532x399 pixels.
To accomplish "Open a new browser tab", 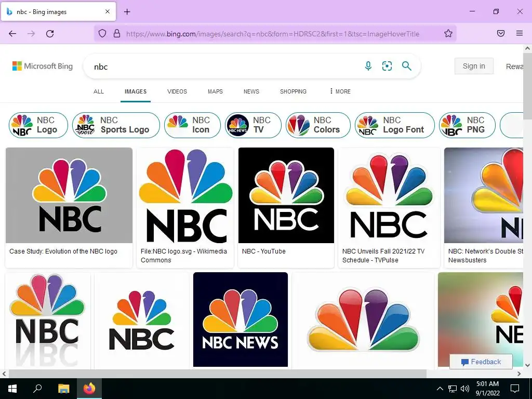I will [127, 12].
